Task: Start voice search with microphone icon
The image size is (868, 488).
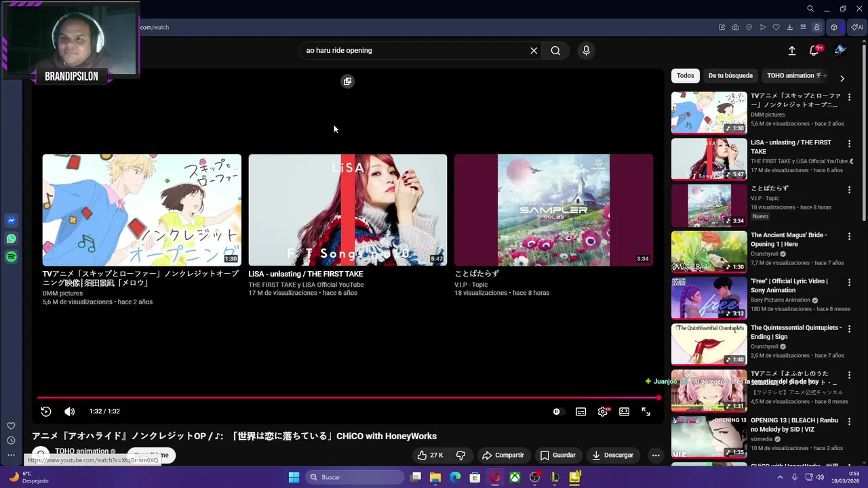Action: pos(586,50)
